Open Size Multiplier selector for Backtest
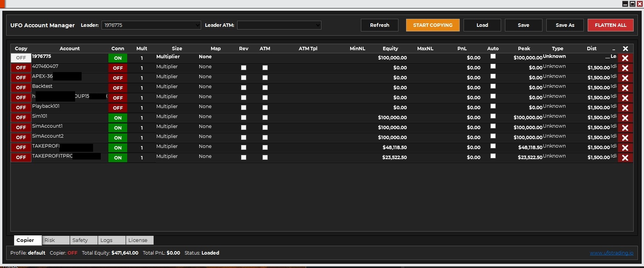Screen dimensions: 644x268 coord(167,87)
